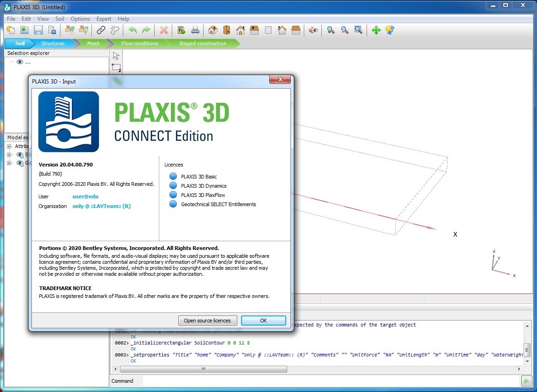Click the Open project toolbar icon

pos(24,30)
